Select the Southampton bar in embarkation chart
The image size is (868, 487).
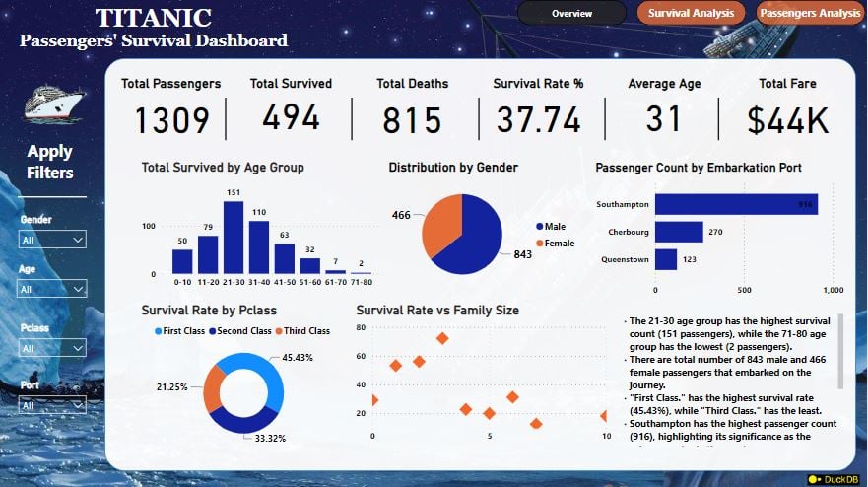point(736,205)
